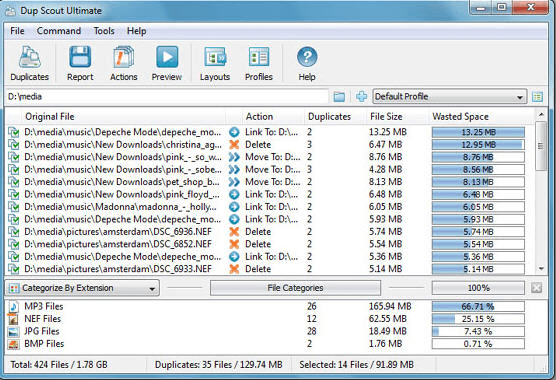This screenshot has width=556, height=380.
Task: Click the 25.15 % NEF percentage bar
Action: tap(478, 319)
